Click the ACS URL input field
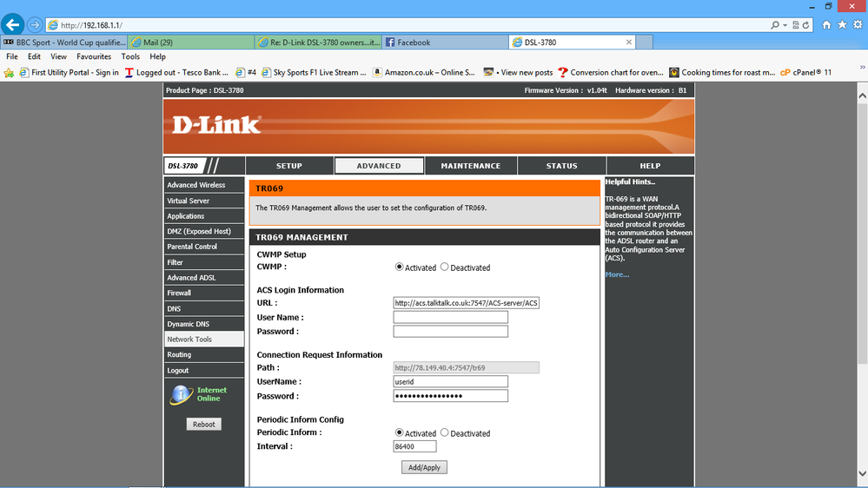Viewport: 868px width, 488px height. 466,303
